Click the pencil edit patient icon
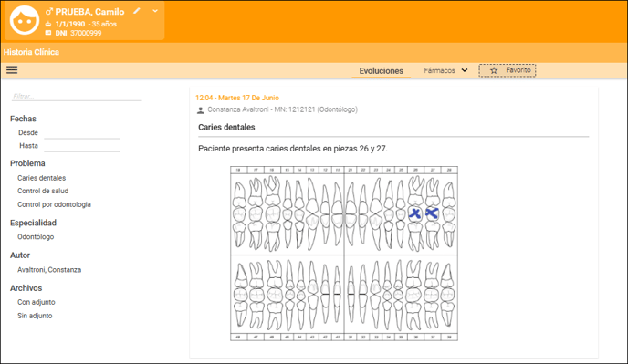This screenshot has height=364, width=628. 137,11
